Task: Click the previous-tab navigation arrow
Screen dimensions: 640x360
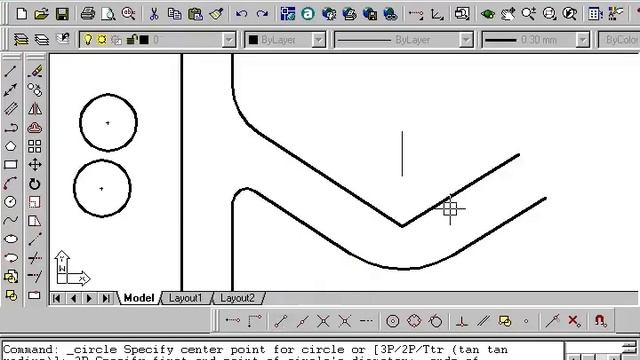Action: point(73,298)
